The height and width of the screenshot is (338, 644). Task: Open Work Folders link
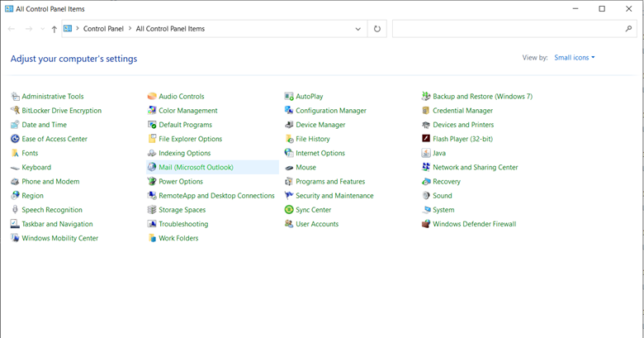click(x=178, y=238)
